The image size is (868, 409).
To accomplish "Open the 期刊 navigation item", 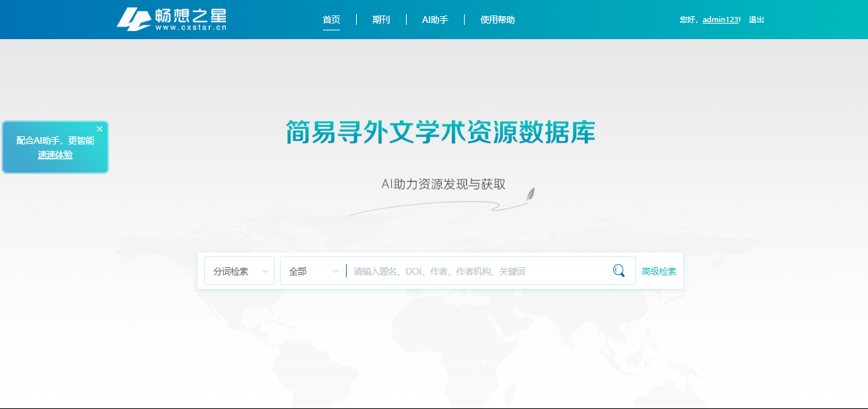I will point(381,20).
